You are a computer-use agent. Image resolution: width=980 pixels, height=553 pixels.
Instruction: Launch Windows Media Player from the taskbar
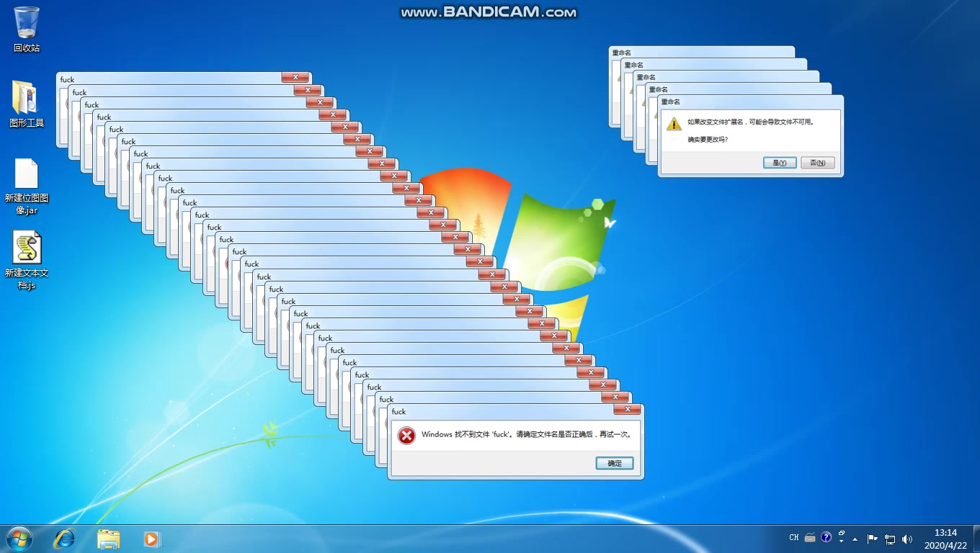[151, 539]
